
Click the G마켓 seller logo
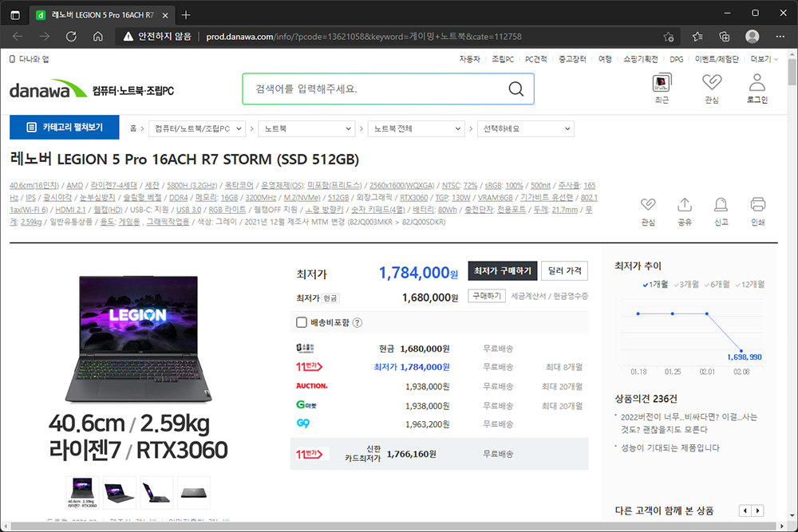coord(306,405)
